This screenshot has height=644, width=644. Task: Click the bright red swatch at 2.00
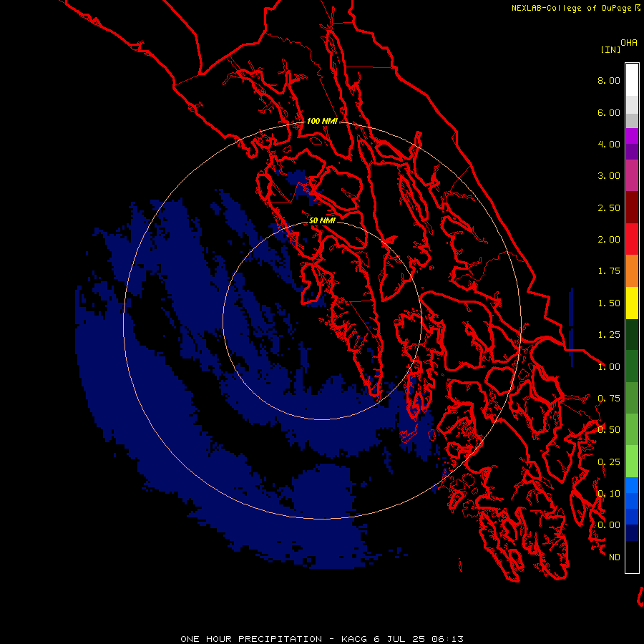tap(632, 239)
